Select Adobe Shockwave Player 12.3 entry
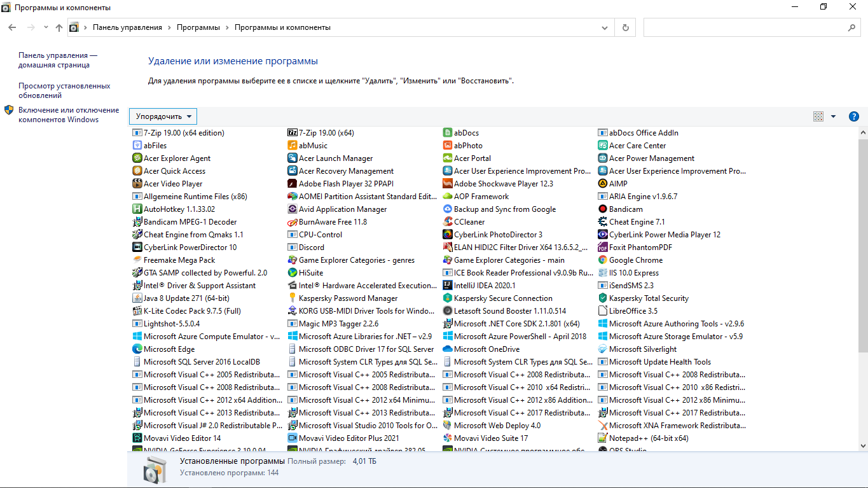 pos(498,184)
